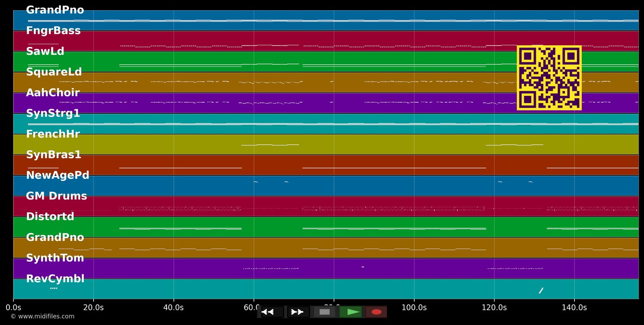Select the SynBras1 track label
This screenshot has width=644, height=325.
tap(53, 155)
